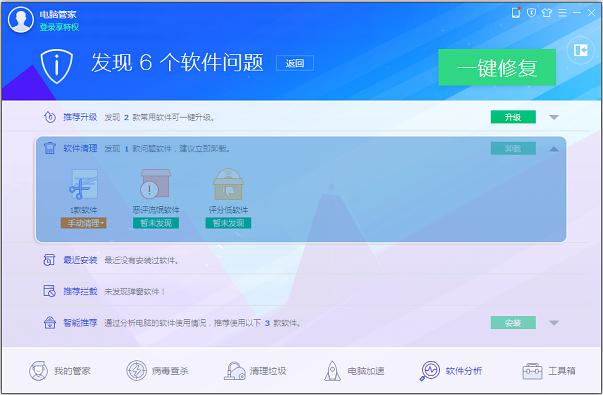This screenshot has width=603, height=395.
Task: Open the shield icon in title bar
Action: click(x=531, y=13)
